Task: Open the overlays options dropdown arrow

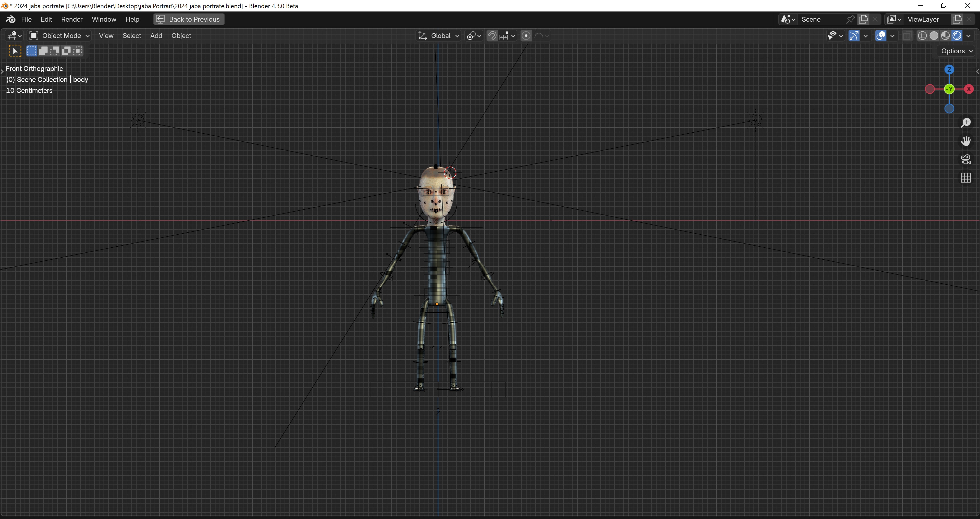Action: [892, 36]
